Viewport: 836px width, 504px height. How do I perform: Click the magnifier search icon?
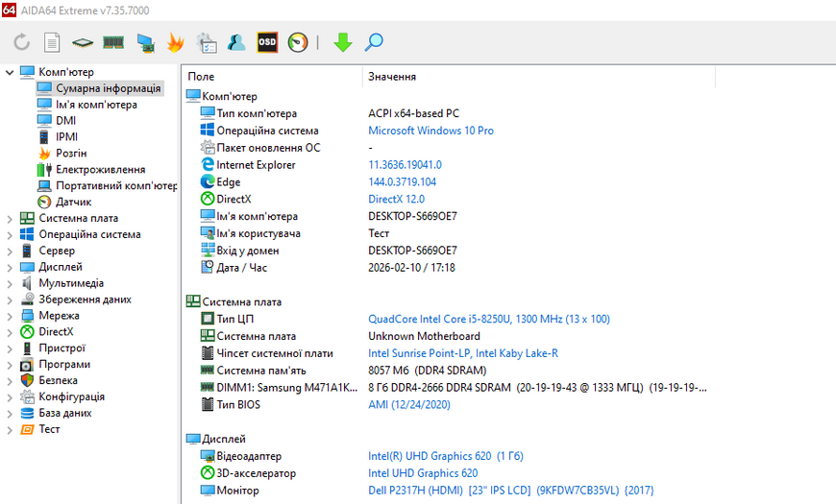374,42
